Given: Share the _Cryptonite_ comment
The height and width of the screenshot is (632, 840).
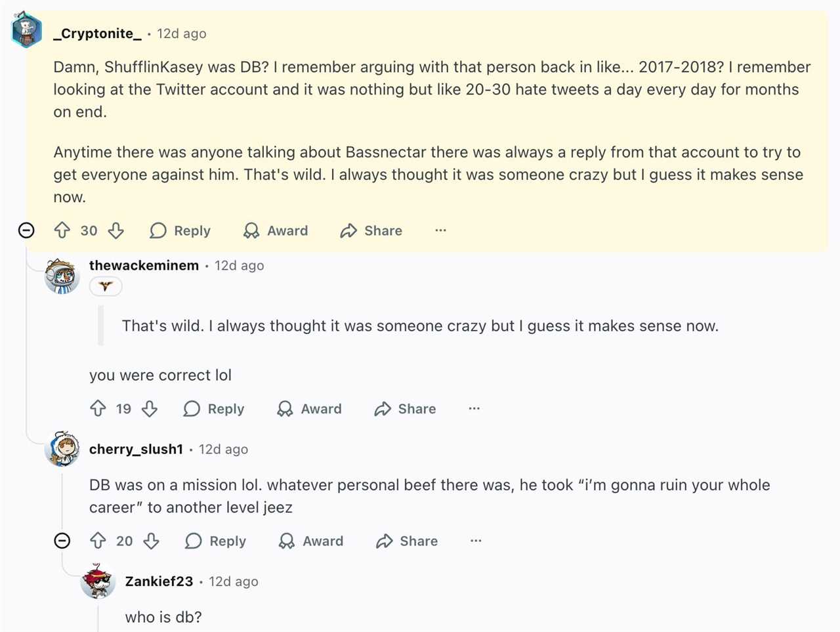Looking at the screenshot, I should click(x=371, y=230).
